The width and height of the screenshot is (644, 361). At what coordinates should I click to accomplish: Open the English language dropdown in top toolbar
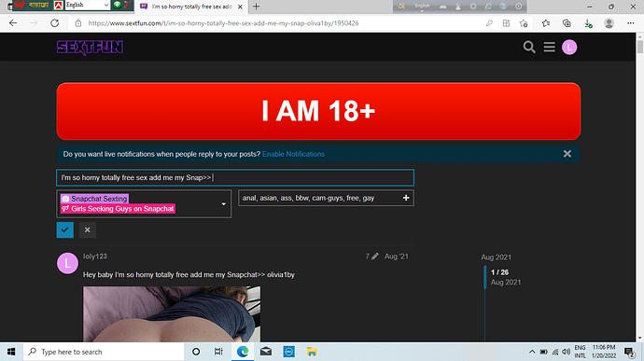tap(88, 5)
